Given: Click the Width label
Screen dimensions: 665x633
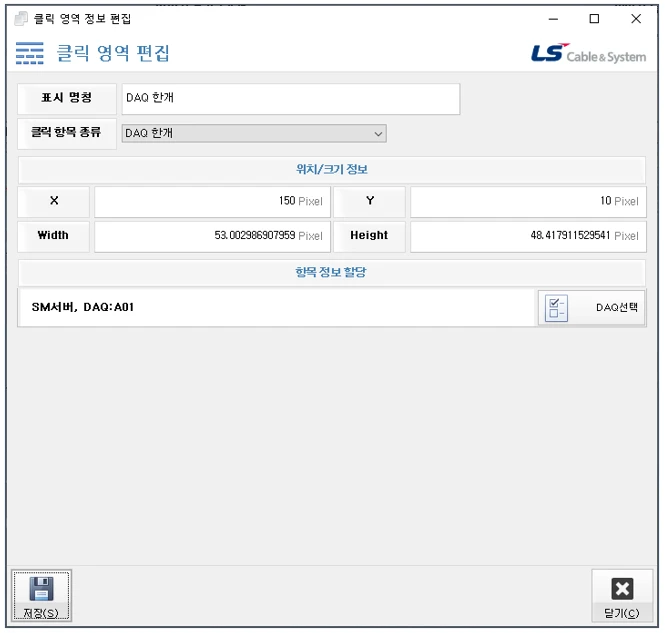Looking at the screenshot, I should [x=53, y=236].
